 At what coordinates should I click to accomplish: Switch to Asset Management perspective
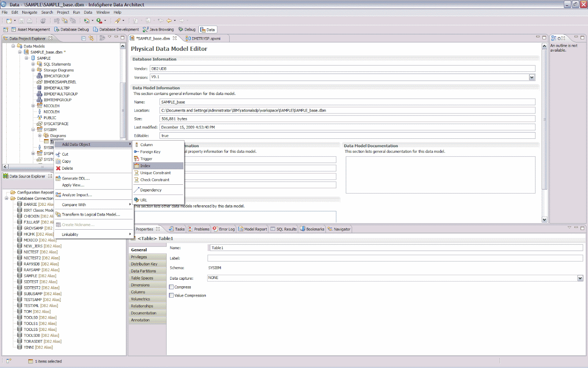[31, 29]
